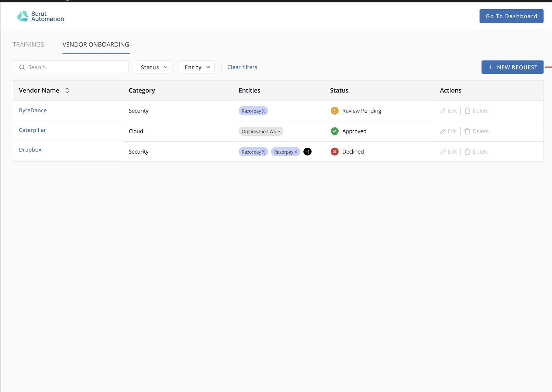
Task: Click pencil icon in Caterpillar row
Action: [443, 131]
